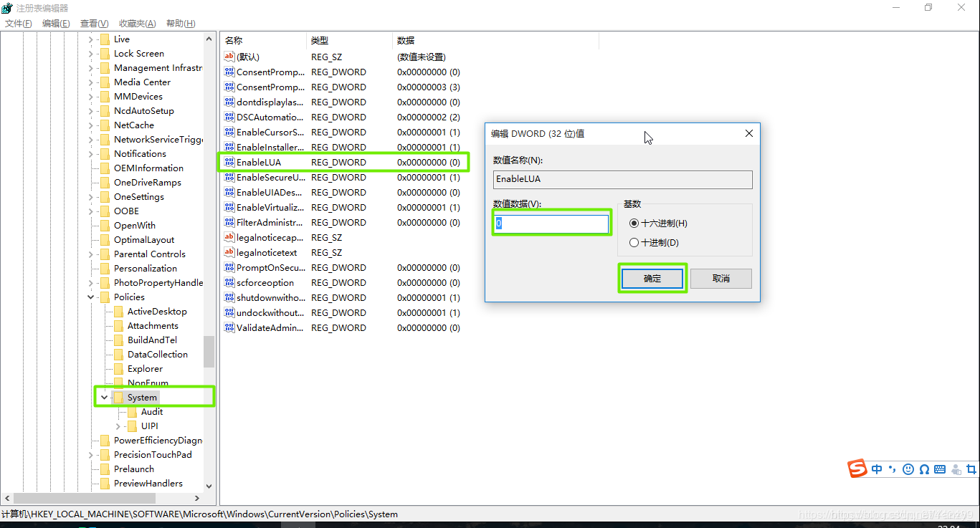Expand the Lock Screen key
The image size is (980, 528).
(90, 54)
